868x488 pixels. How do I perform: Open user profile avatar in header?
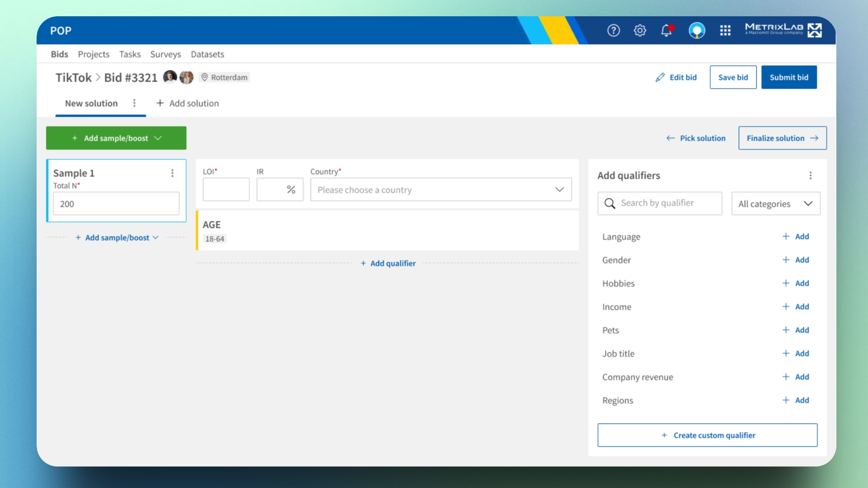point(697,30)
